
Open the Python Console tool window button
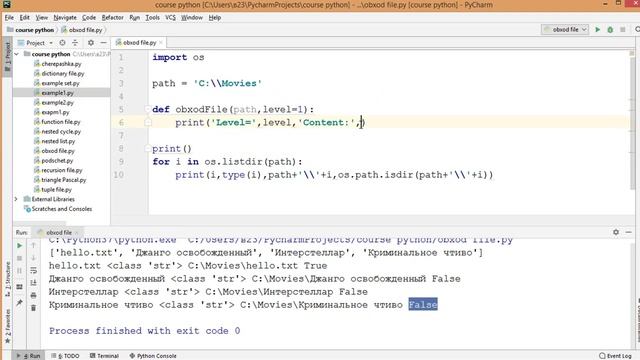(153, 356)
